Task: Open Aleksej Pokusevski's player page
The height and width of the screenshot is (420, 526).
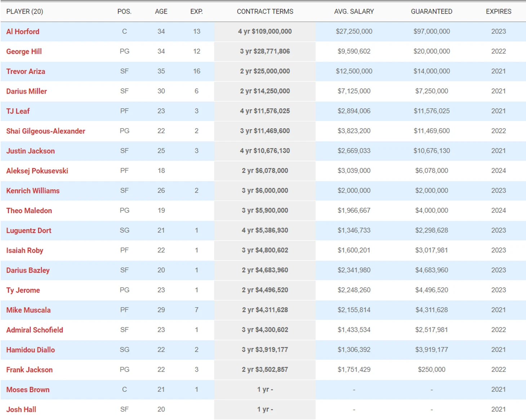Action: [x=37, y=171]
